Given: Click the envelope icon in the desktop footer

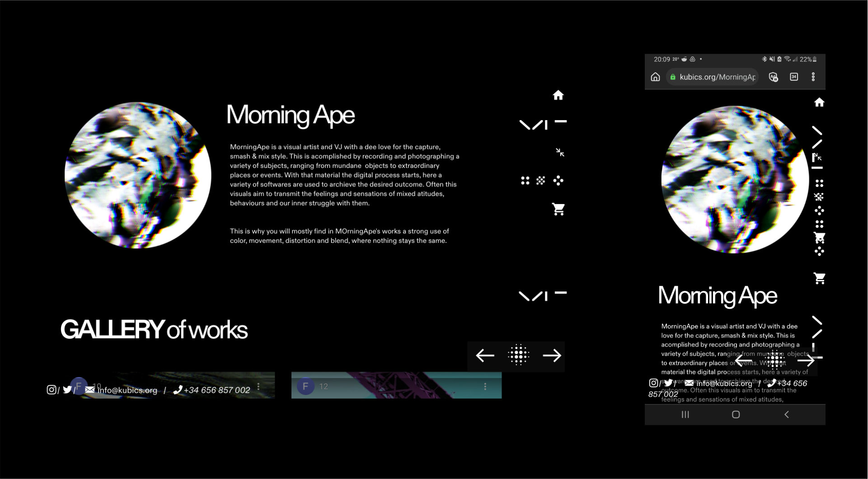Looking at the screenshot, I should point(90,390).
